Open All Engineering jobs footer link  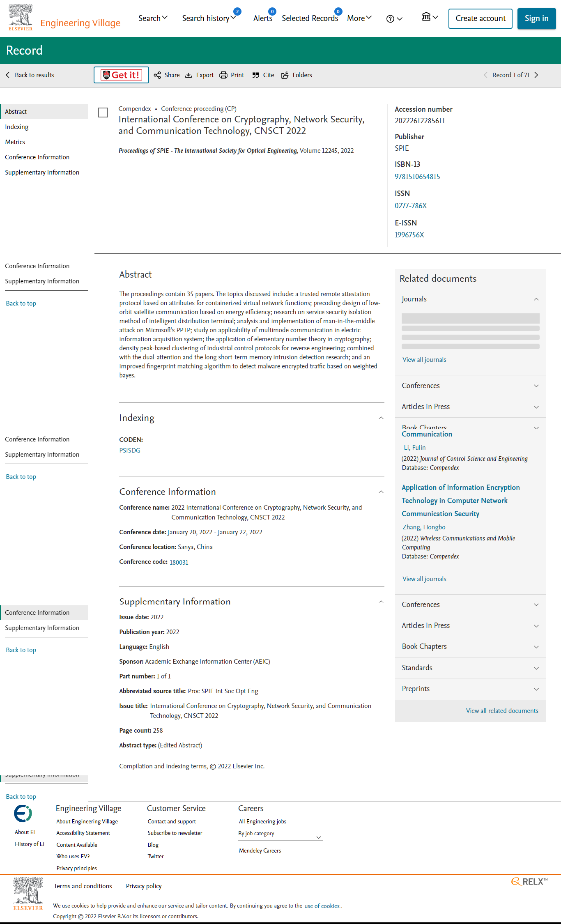(x=262, y=821)
